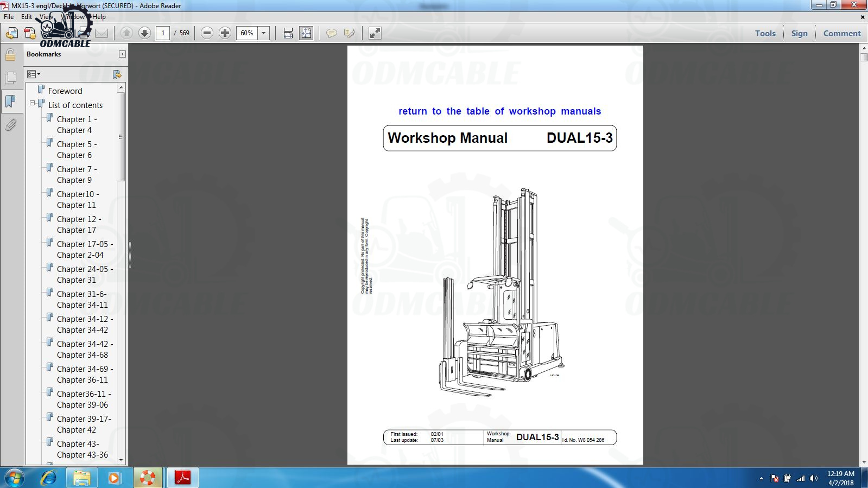
Task: Open the File menu
Action: tap(9, 17)
